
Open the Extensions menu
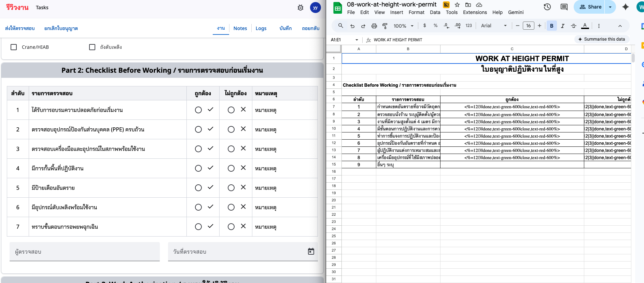(475, 12)
